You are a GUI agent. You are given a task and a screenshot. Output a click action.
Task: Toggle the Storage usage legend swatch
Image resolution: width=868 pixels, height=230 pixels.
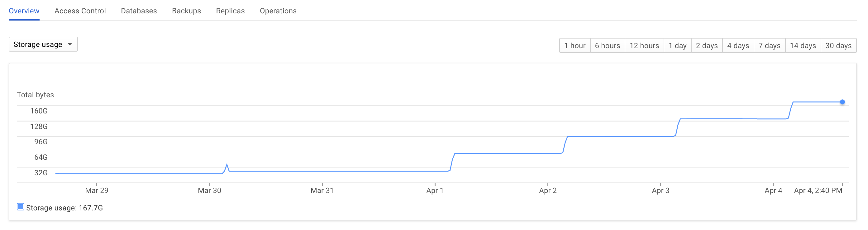click(21, 207)
